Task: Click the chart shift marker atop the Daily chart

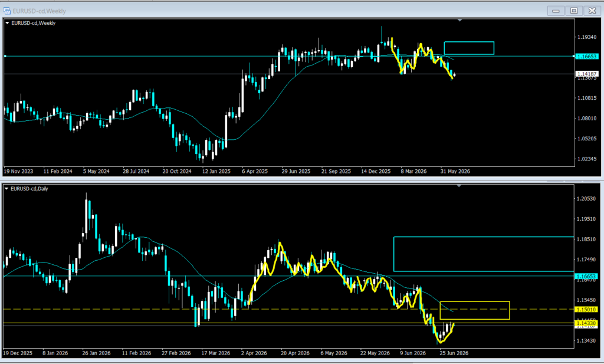Action: pos(459,186)
